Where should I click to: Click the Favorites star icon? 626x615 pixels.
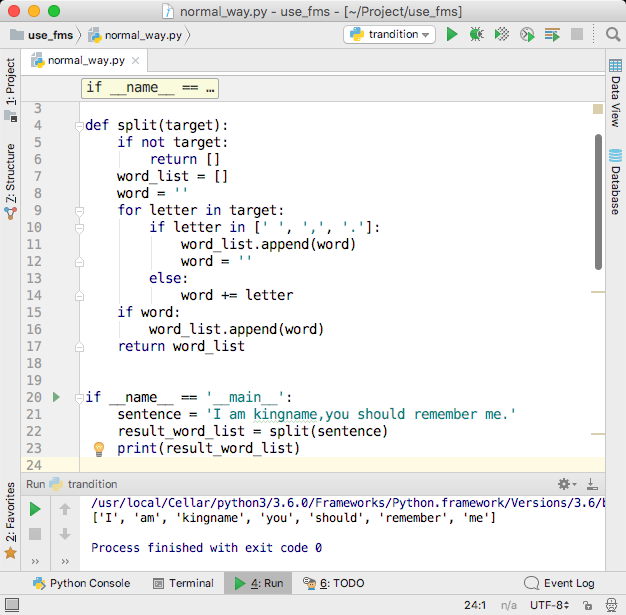point(10,554)
